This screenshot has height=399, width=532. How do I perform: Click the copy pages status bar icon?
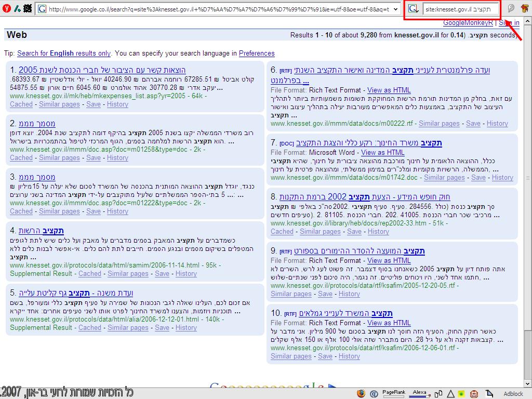[x=438, y=394]
